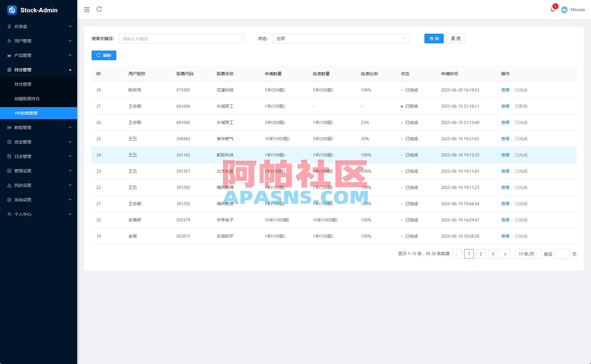Collapse the sidebar using the hamburger icon
Image resolution: width=591 pixels, height=364 pixels.
pyautogui.click(x=86, y=9)
